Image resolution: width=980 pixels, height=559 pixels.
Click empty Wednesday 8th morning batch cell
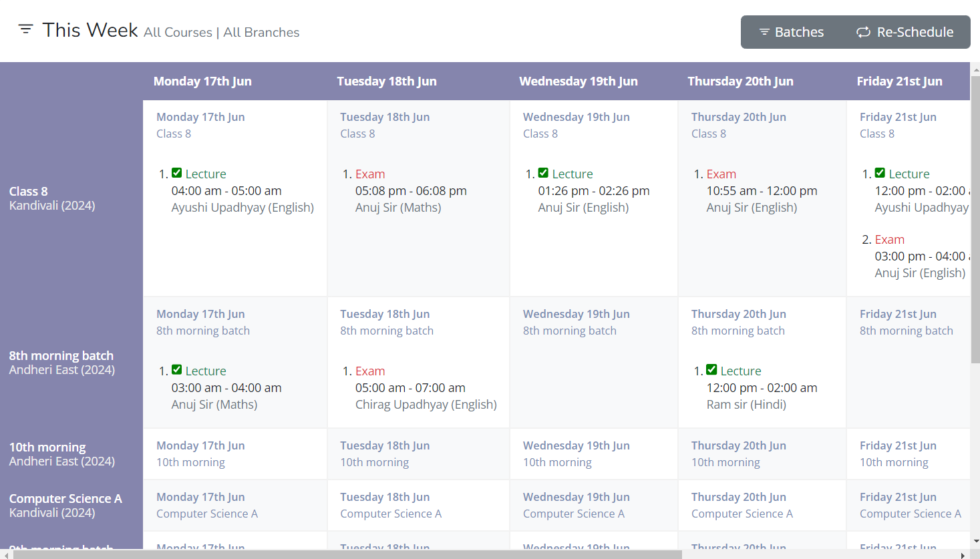(594, 363)
